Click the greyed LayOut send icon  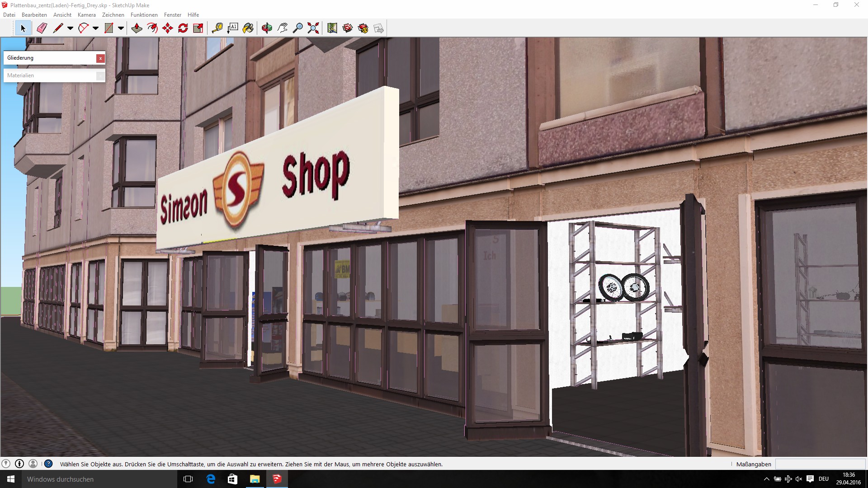[x=378, y=28]
